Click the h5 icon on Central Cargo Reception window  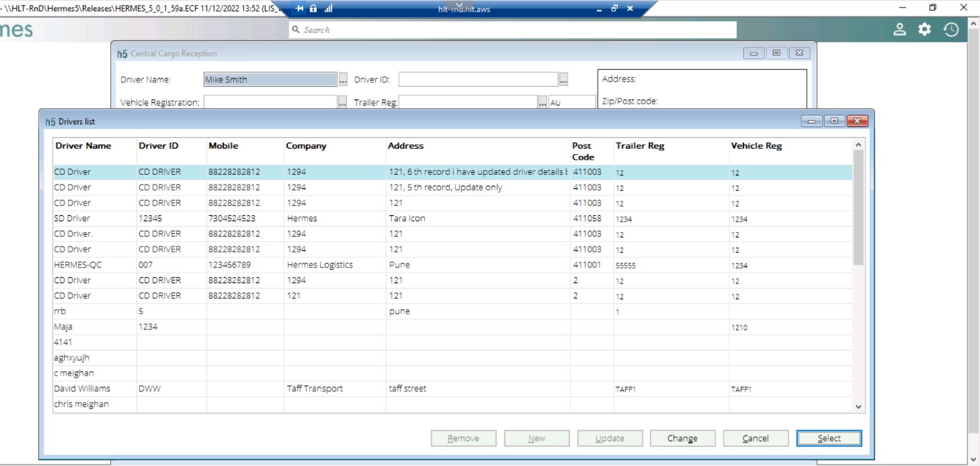(x=121, y=53)
